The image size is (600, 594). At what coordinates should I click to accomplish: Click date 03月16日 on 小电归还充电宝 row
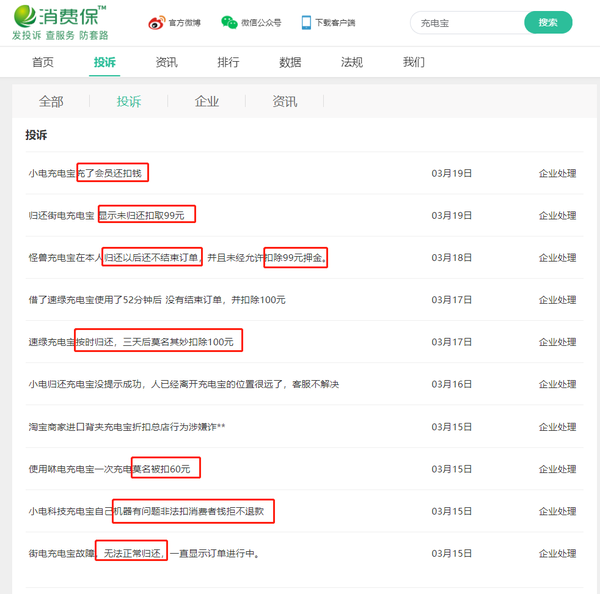452,384
